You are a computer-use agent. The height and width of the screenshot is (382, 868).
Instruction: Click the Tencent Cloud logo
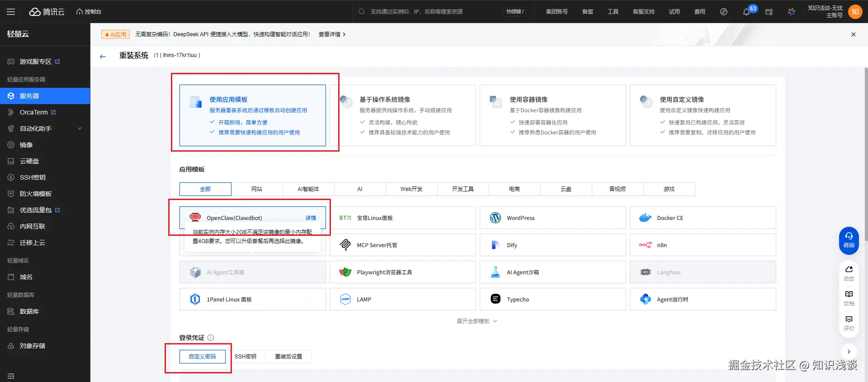pos(47,12)
